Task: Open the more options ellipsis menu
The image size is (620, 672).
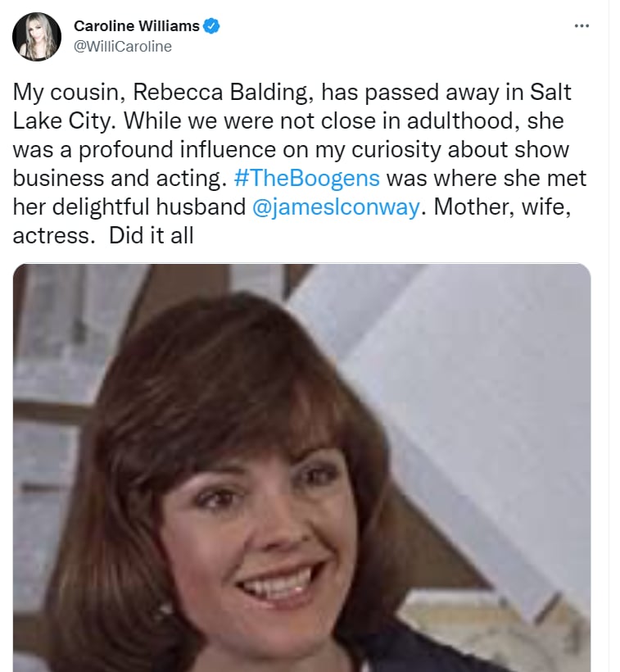Action: click(582, 25)
